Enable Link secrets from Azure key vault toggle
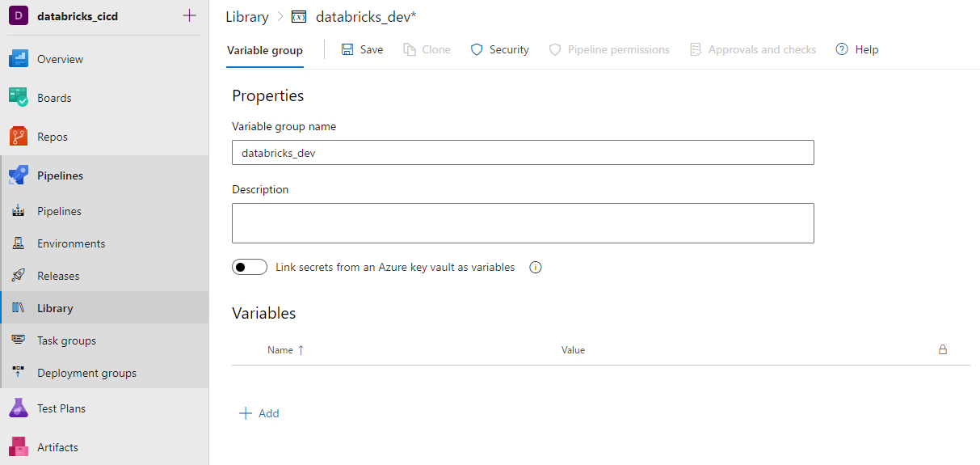980x465 pixels. coord(250,268)
